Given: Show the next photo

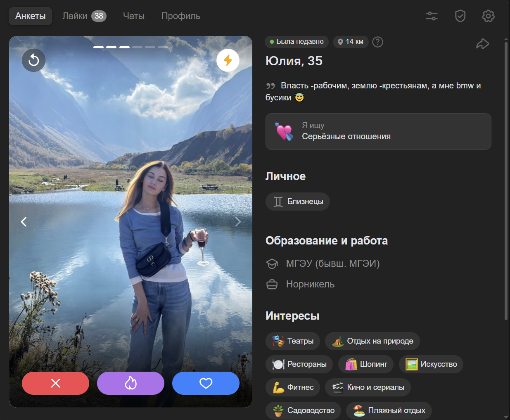Looking at the screenshot, I should (238, 222).
